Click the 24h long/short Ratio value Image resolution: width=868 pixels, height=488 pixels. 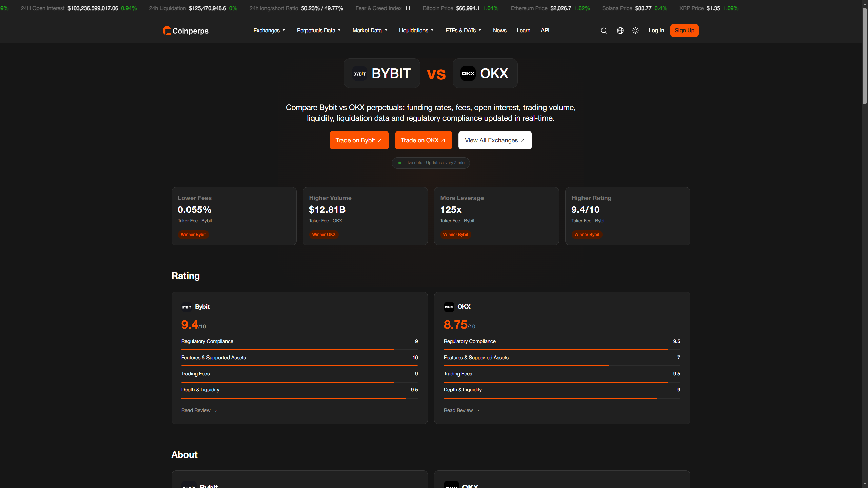322,8
